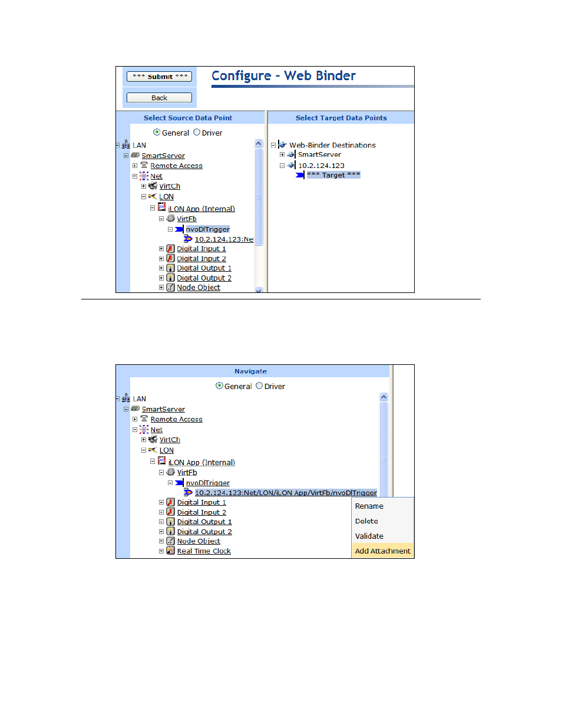The height and width of the screenshot is (728, 562).
Task: Click Net icon in source data point tree
Action: 144,176
